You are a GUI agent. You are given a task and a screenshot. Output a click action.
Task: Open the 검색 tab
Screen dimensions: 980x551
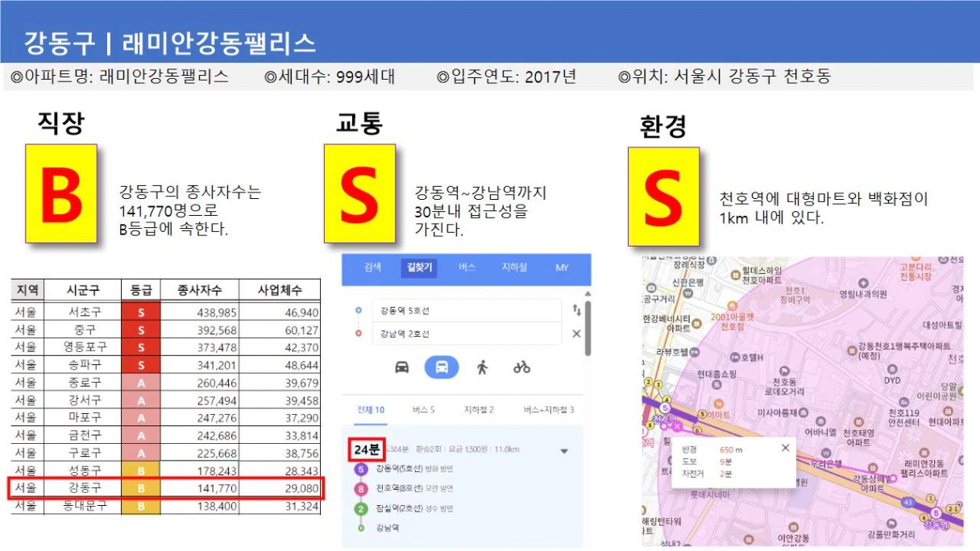pos(373,267)
